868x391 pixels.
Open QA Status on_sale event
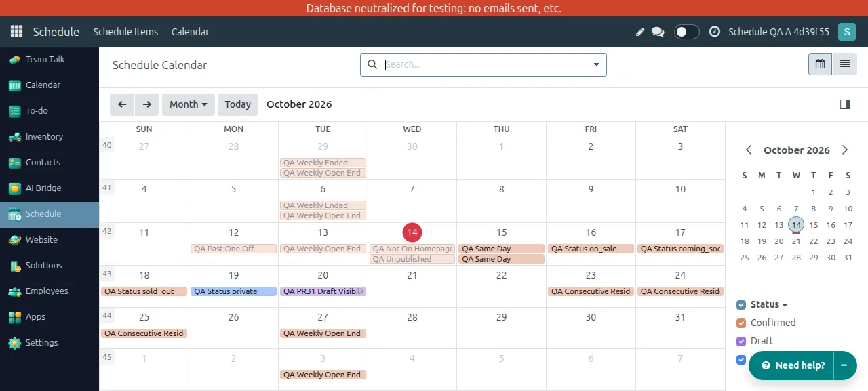click(591, 249)
